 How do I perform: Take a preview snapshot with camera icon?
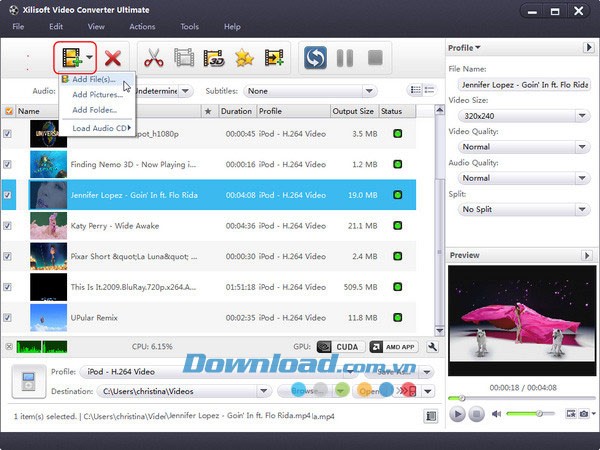(x=584, y=414)
